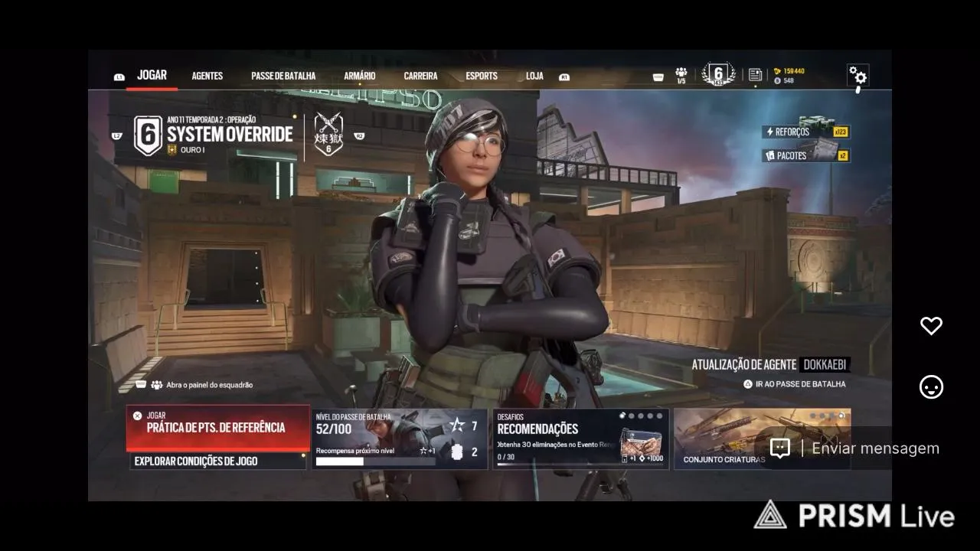Select the first page dot in Desafios card
Screen dimensions: 980x551
pos(623,416)
